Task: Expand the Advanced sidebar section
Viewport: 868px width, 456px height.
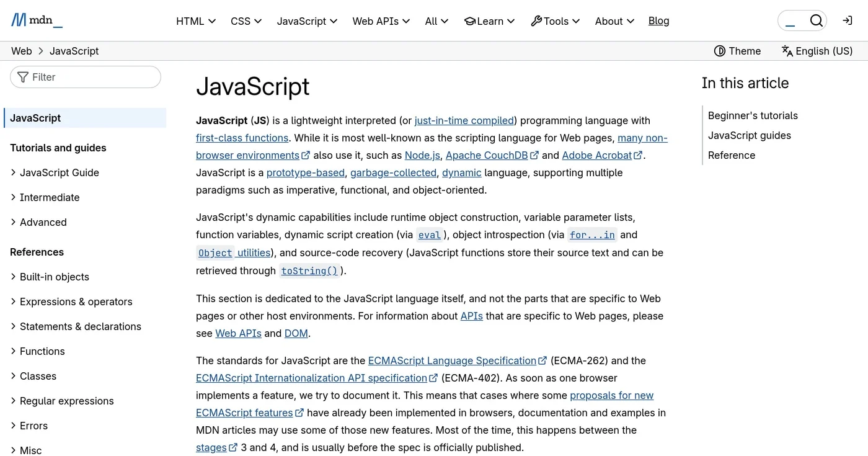Action: tap(38, 222)
